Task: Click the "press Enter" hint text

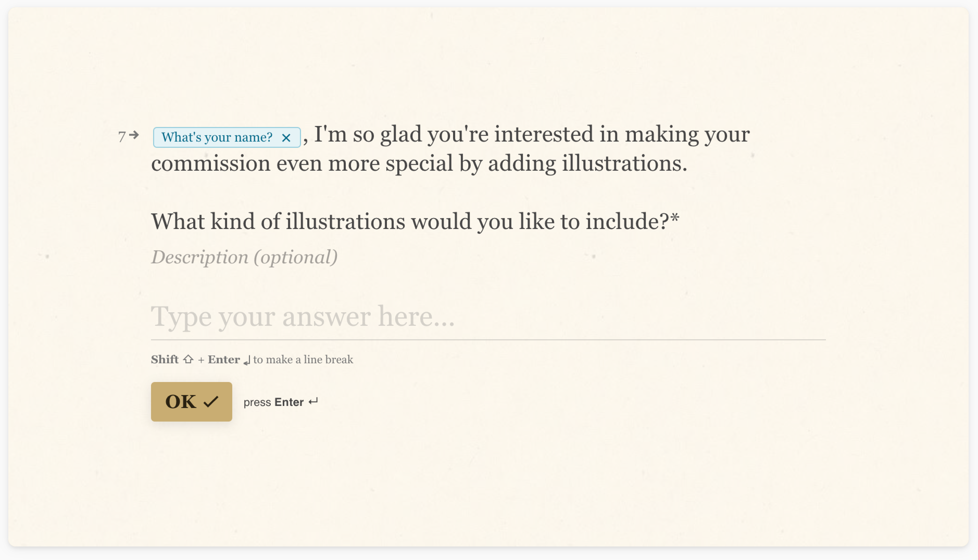Action: (274, 402)
